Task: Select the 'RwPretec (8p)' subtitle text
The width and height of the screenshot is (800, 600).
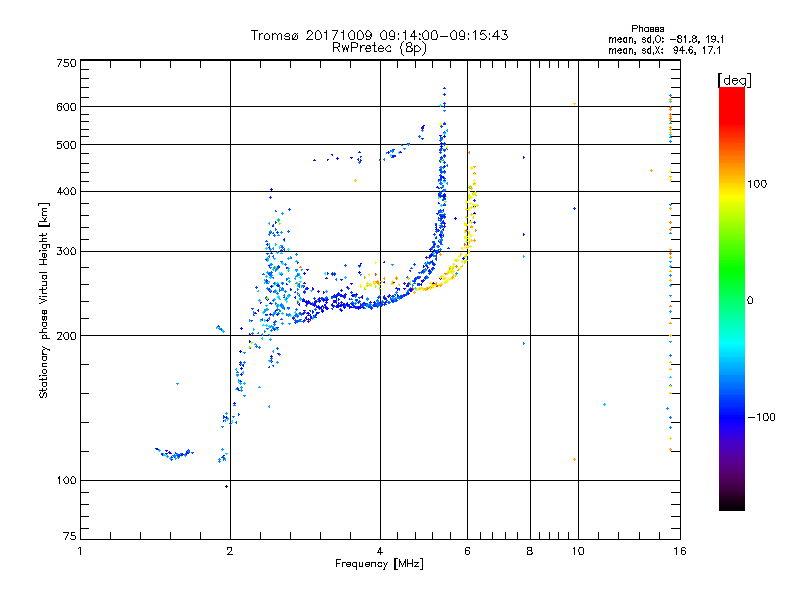Action: (379, 48)
